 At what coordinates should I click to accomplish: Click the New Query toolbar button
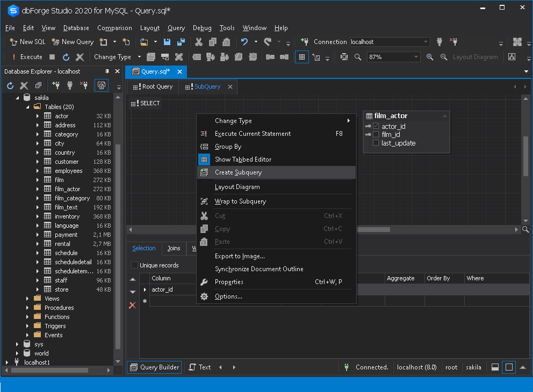point(73,42)
